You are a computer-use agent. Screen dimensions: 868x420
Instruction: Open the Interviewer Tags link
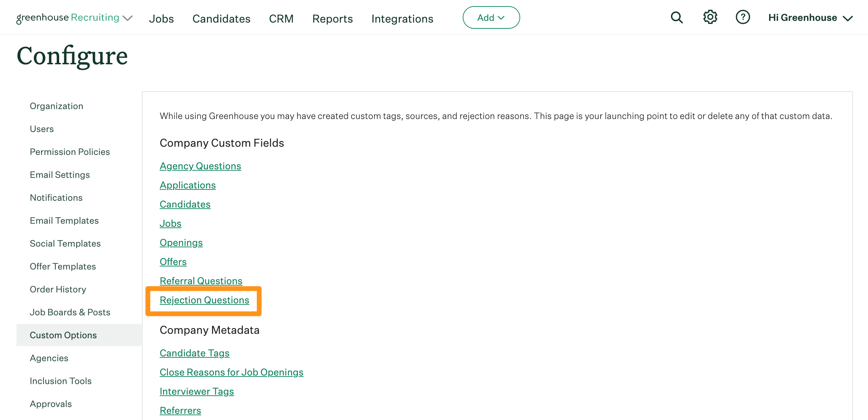[x=196, y=391]
